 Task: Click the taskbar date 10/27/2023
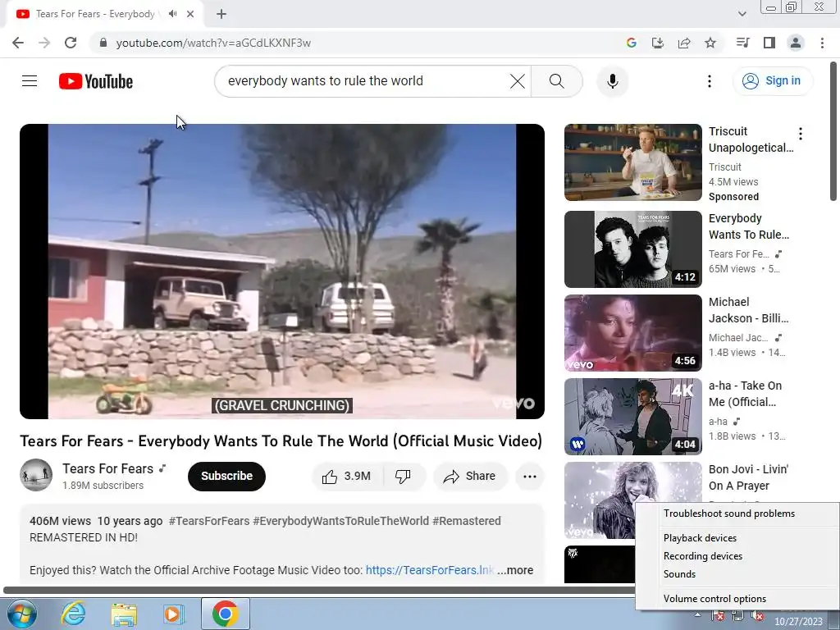coord(798,622)
